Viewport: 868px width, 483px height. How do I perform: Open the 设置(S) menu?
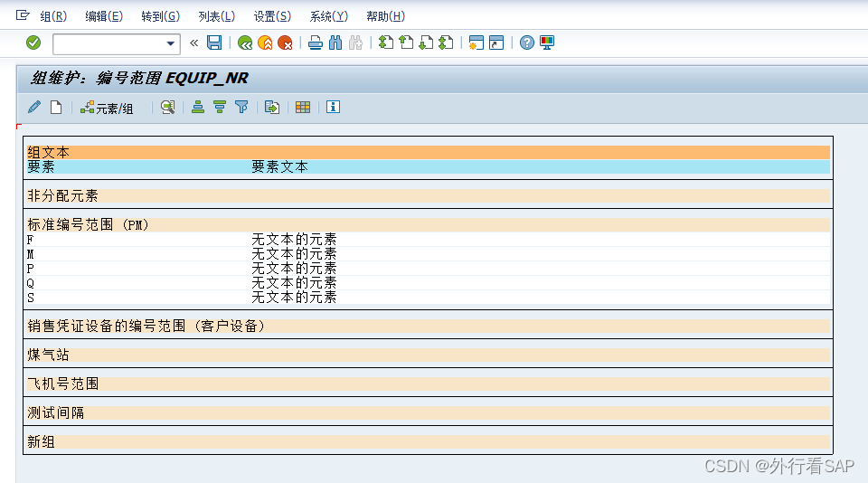pos(272,16)
